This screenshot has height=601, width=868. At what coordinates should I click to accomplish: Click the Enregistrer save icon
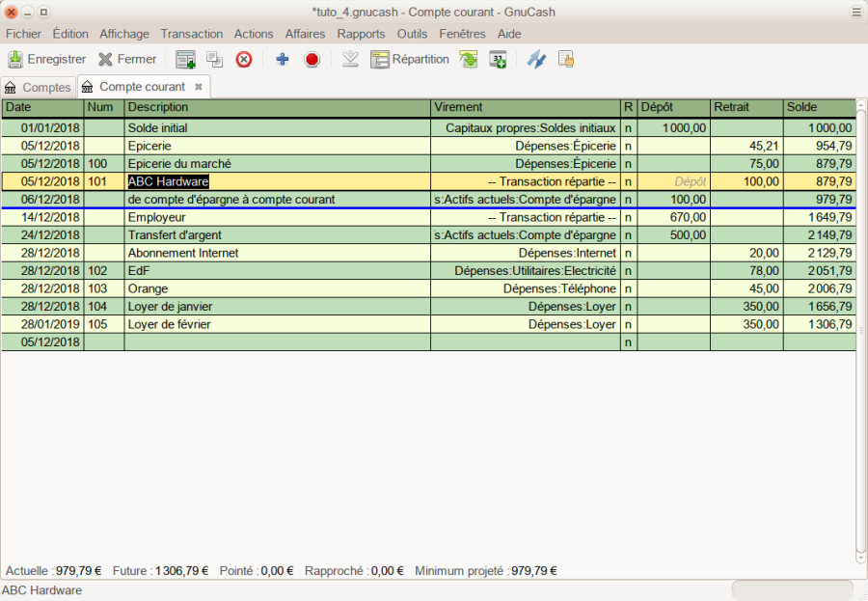15,59
